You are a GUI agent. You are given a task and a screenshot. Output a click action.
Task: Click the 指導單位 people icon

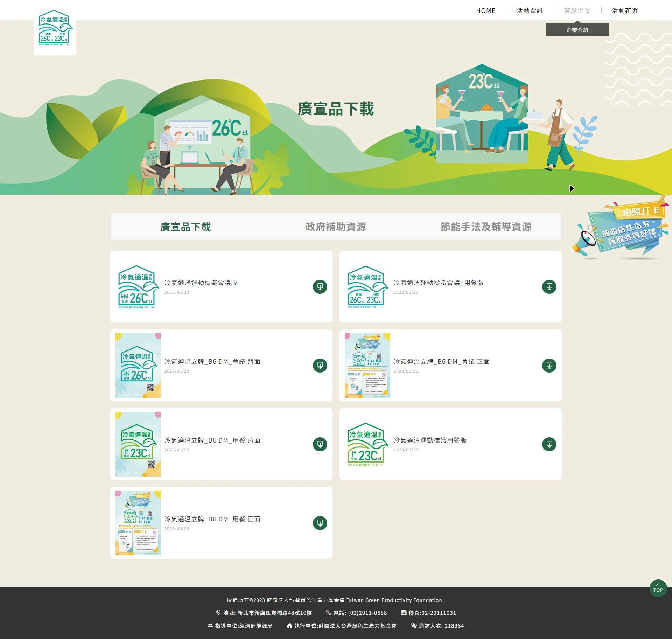tap(210, 625)
